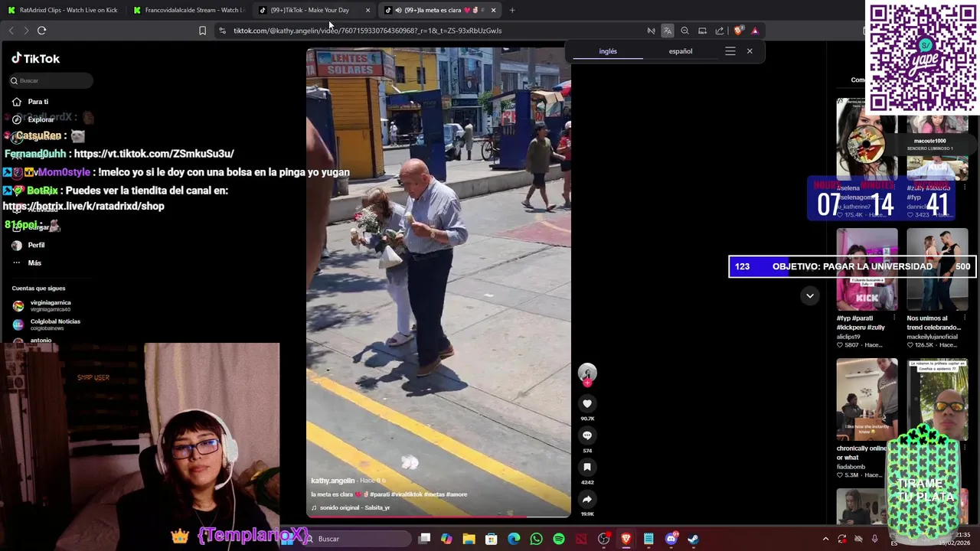Open Perfil in TikTok sidebar
Image resolution: width=980 pixels, height=551 pixels.
point(36,245)
